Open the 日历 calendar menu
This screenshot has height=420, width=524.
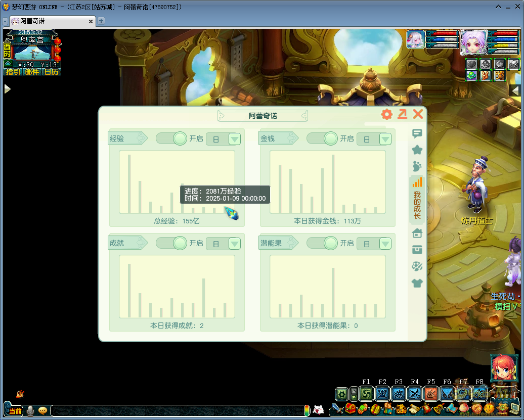point(52,71)
